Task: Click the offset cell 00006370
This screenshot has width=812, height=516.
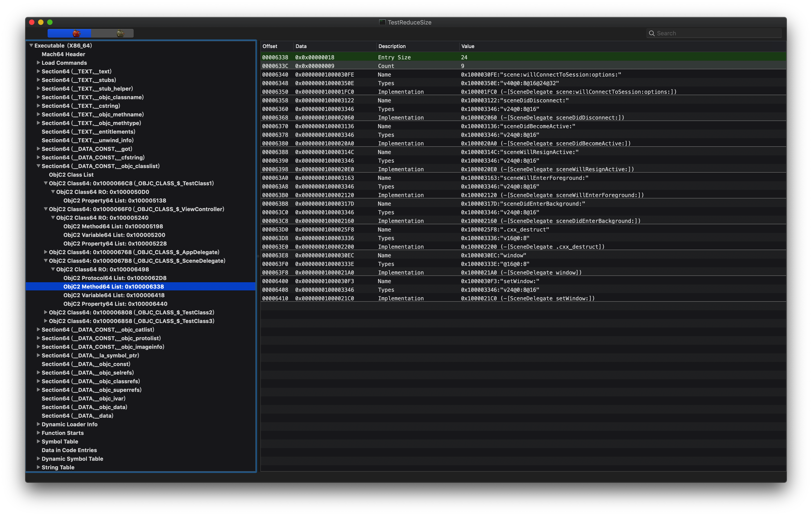Action: pyautogui.click(x=275, y=126)
